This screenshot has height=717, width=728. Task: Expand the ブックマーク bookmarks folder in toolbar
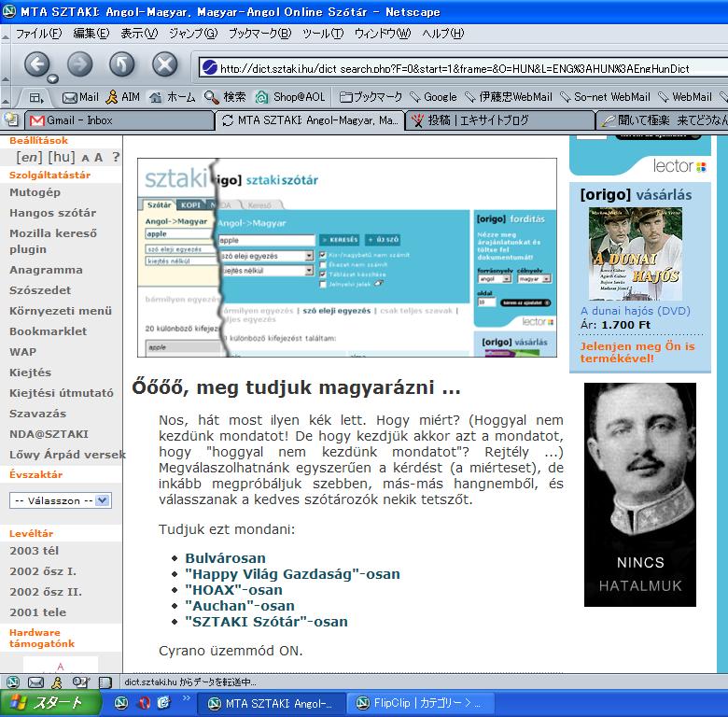pos(371,96)
